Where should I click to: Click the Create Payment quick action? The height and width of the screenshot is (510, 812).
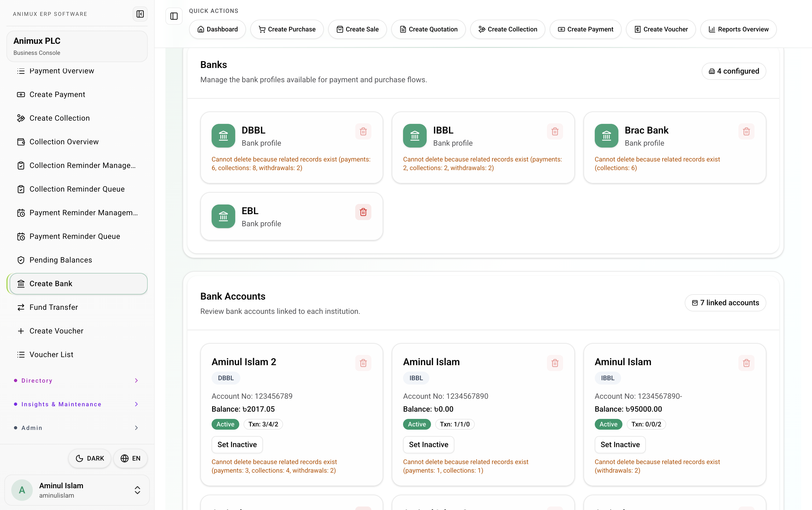tap(585, 29)
